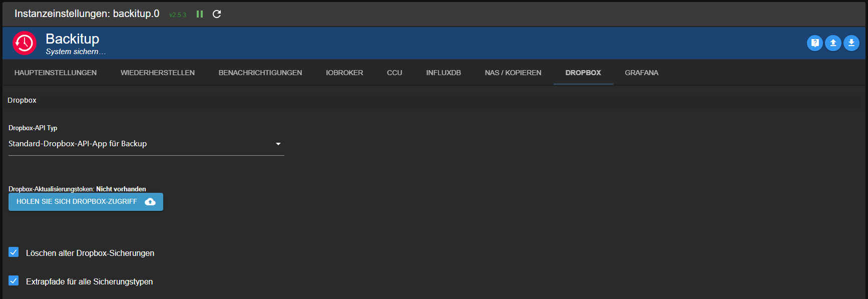The width and height of the screenshot is (868, 299).
Task: Click Instanzeinstellungen: backitup.0 title
Action: coord(87,14)
